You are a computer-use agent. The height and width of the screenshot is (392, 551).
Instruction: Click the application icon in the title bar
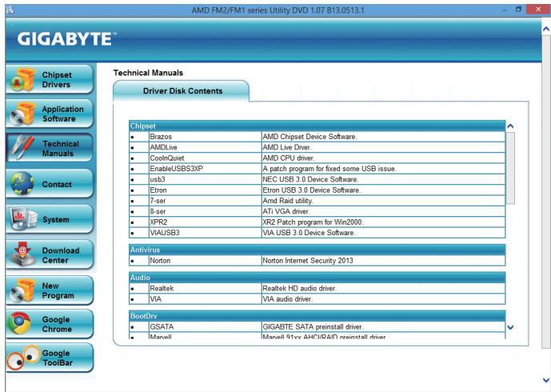(x=10, y=10)
